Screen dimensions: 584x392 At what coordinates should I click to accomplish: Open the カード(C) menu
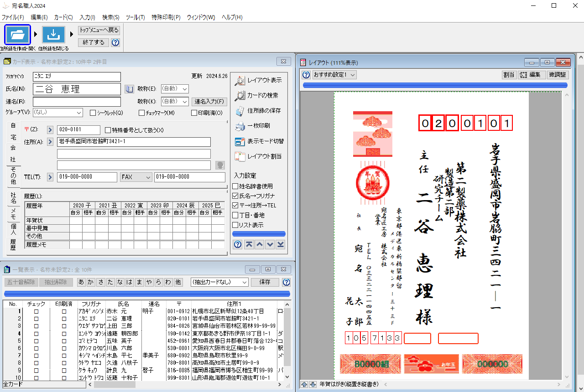click(x=63, y=17)
